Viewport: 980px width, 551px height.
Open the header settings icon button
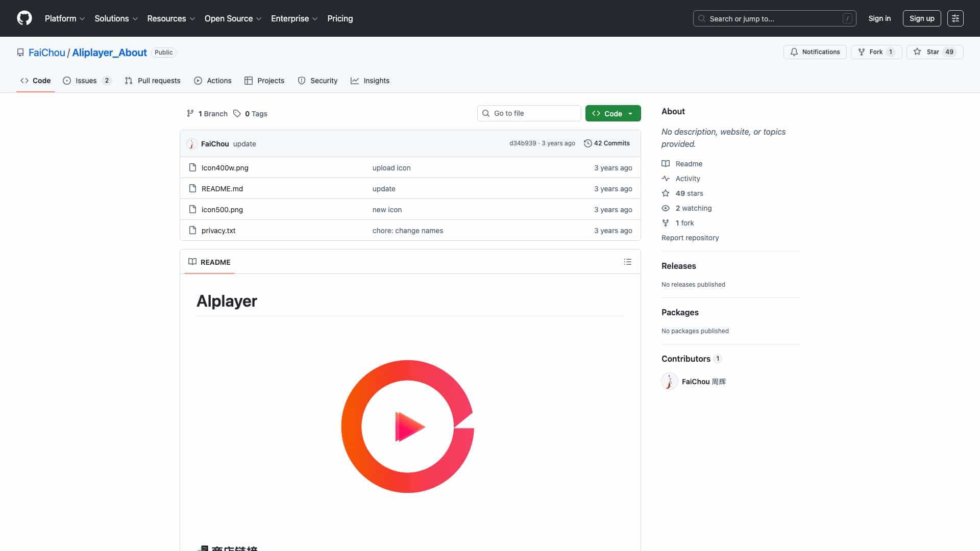tap(955, 18)
